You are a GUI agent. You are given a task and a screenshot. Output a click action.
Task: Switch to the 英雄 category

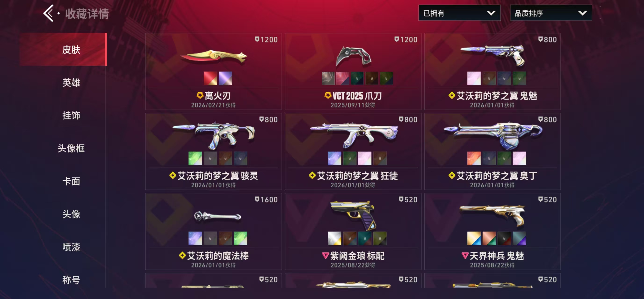pyautogui.click(x=71, y=82)
